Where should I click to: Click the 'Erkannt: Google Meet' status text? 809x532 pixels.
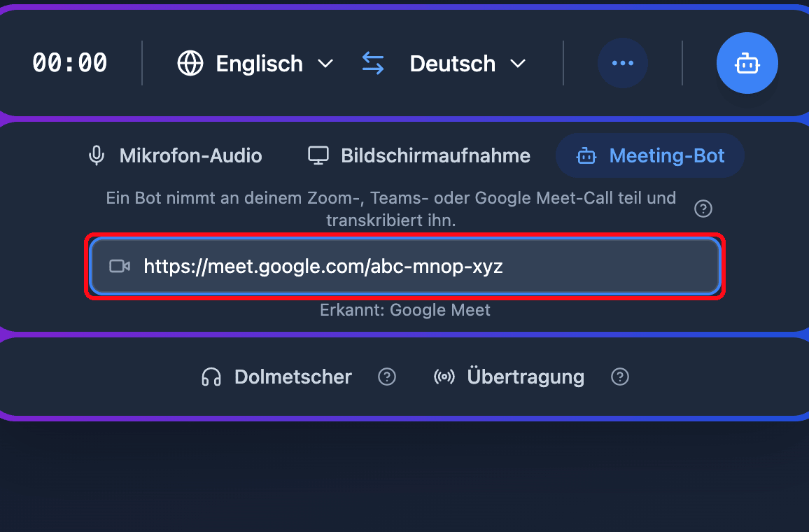click(x=405, y=309)
